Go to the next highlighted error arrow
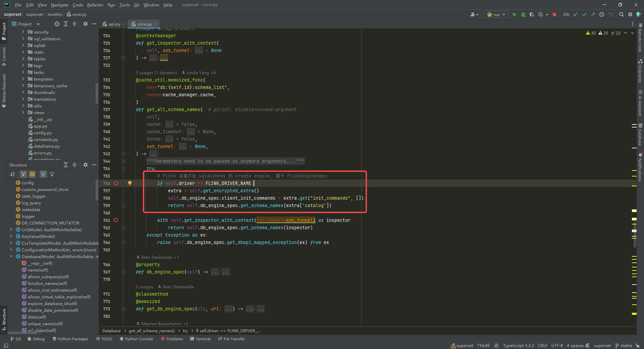This screenshot has height=349, width=644. tap(633, 33)
